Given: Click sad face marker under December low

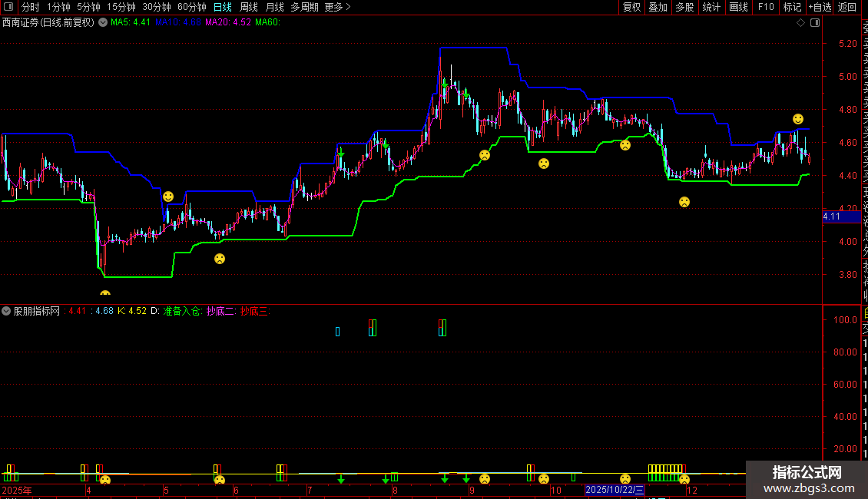Looking at the screenshot, I should coord(684,202).
